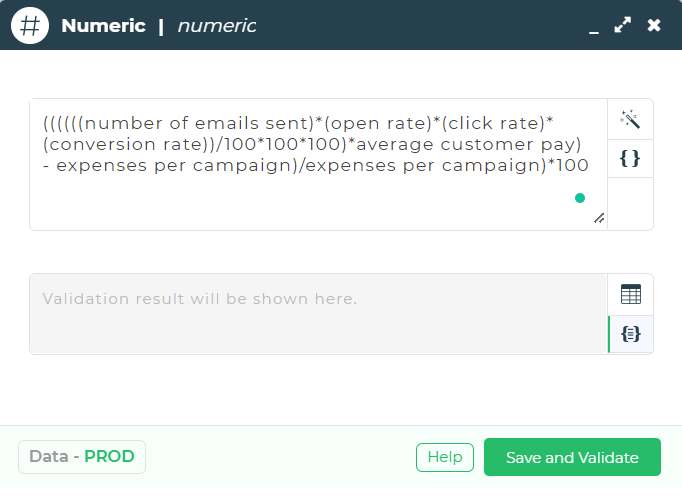Click the Numeric title text
682x497 pixels.
pos(104,26)
